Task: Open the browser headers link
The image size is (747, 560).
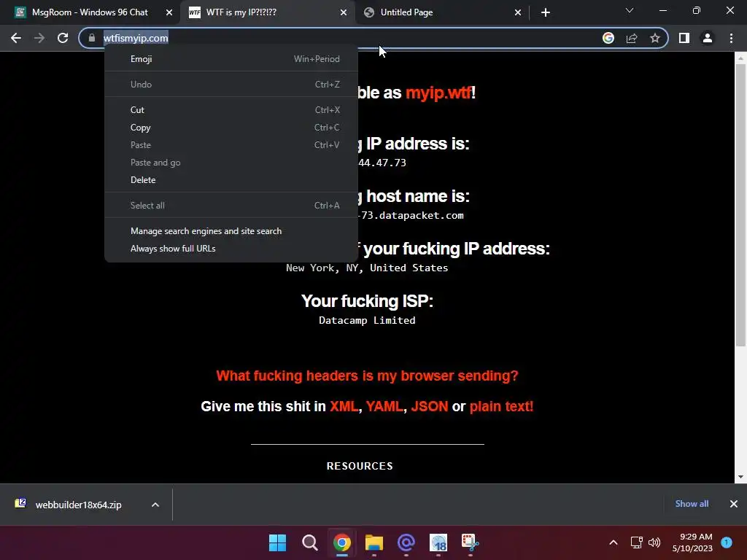Action: [x=367, y=376]
